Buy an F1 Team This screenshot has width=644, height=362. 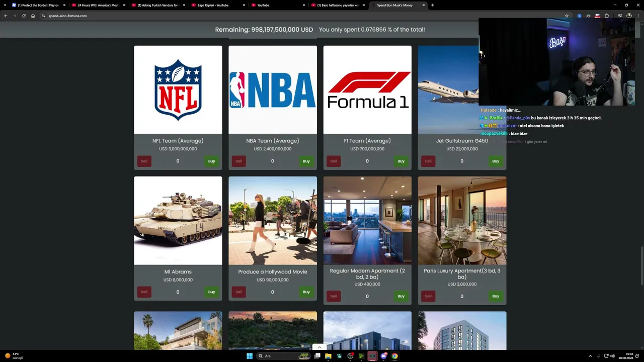tap(401, 161)
